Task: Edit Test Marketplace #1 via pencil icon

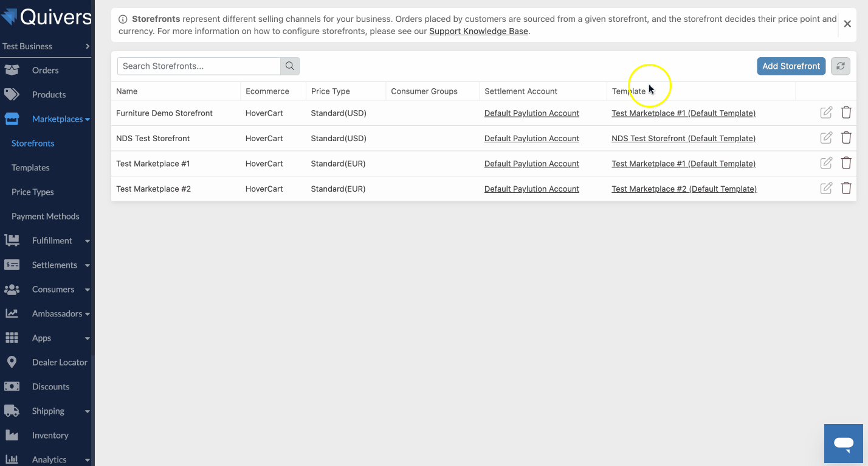Action: (x=826, y=163)
